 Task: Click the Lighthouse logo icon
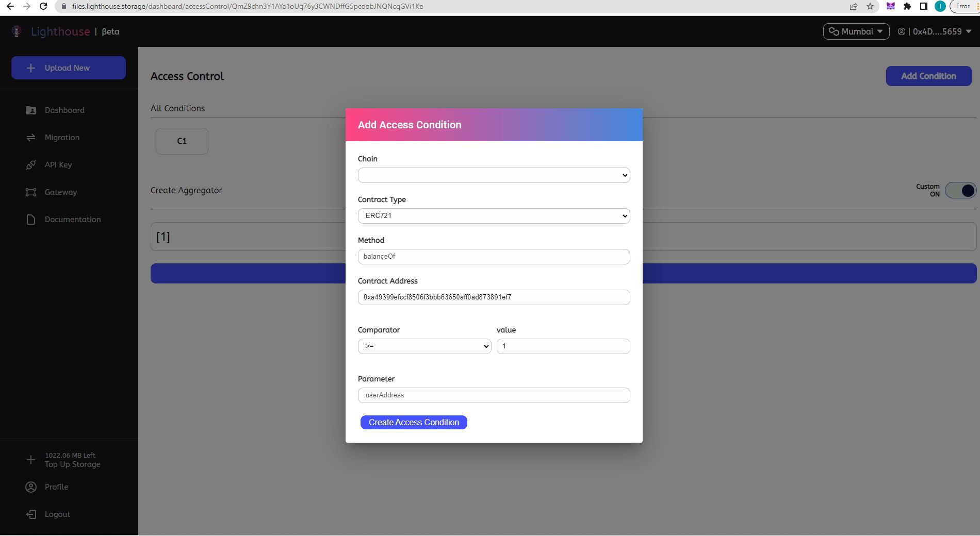(17, 31)
